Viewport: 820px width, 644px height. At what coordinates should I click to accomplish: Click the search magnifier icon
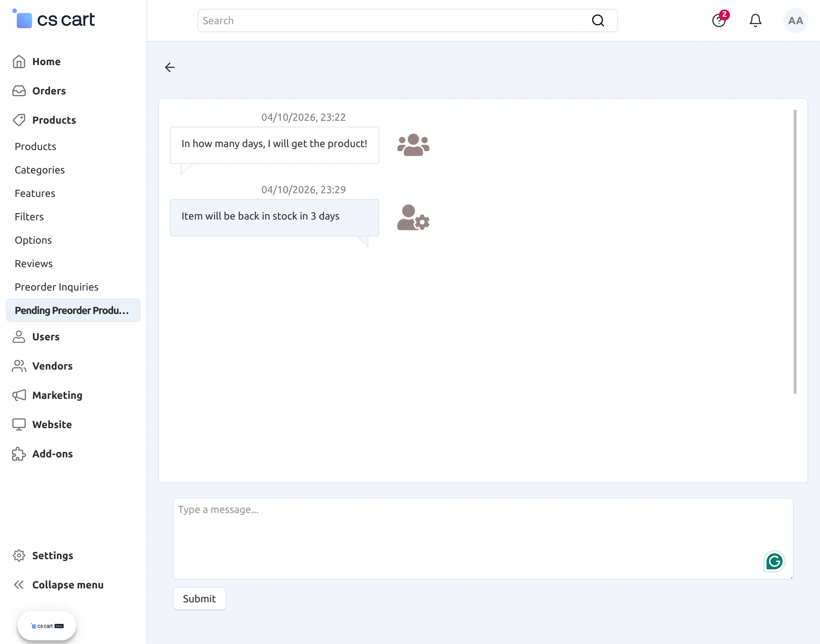(598, 20)
